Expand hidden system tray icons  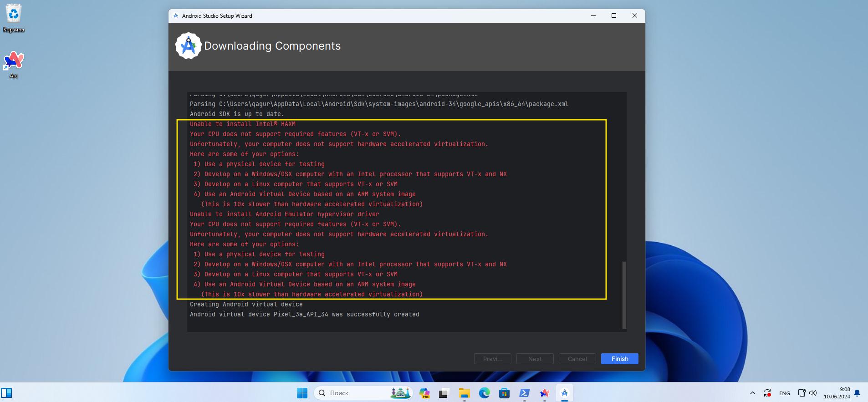point(752,393)
